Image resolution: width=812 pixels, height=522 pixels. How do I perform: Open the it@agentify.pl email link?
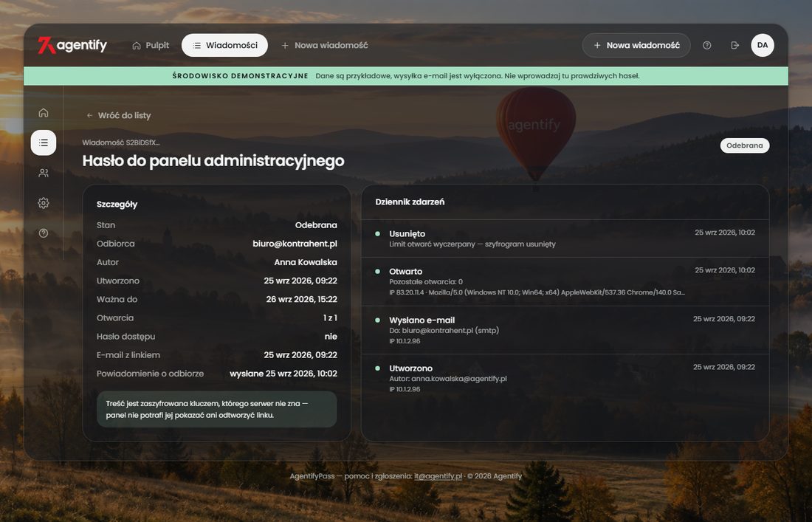[438, 476]
